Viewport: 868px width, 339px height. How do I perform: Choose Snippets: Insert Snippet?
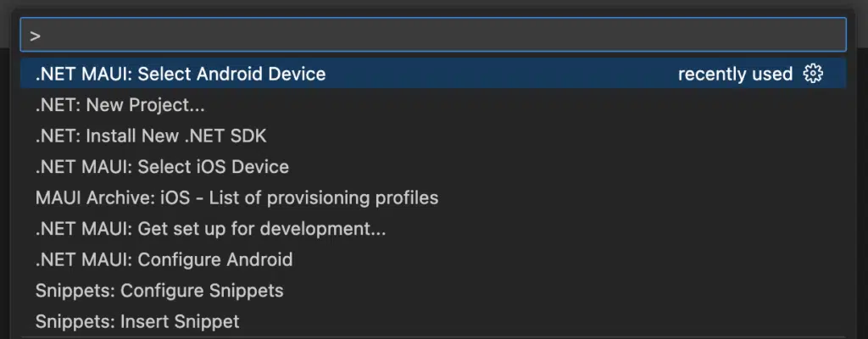(x=137, y=322)
